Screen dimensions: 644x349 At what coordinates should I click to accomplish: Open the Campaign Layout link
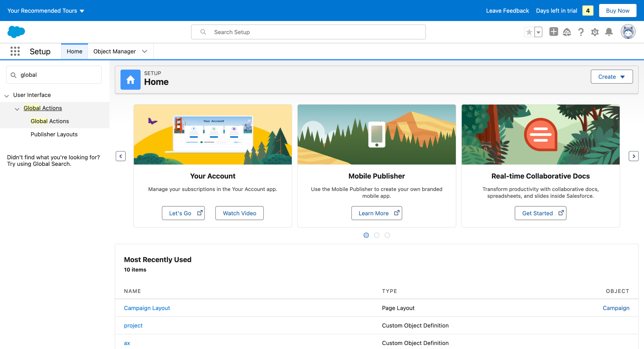click(147, 308)
